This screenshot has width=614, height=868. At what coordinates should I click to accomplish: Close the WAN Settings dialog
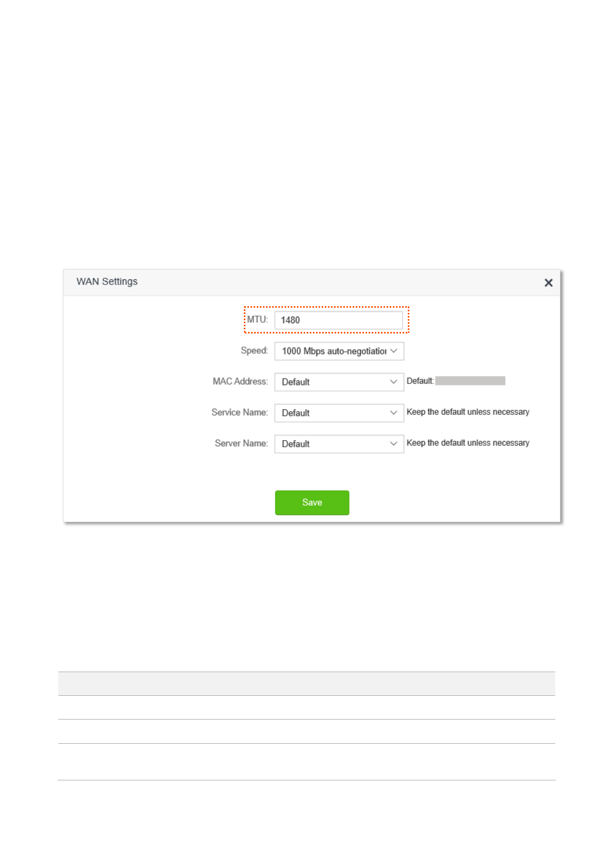(549, 282)
